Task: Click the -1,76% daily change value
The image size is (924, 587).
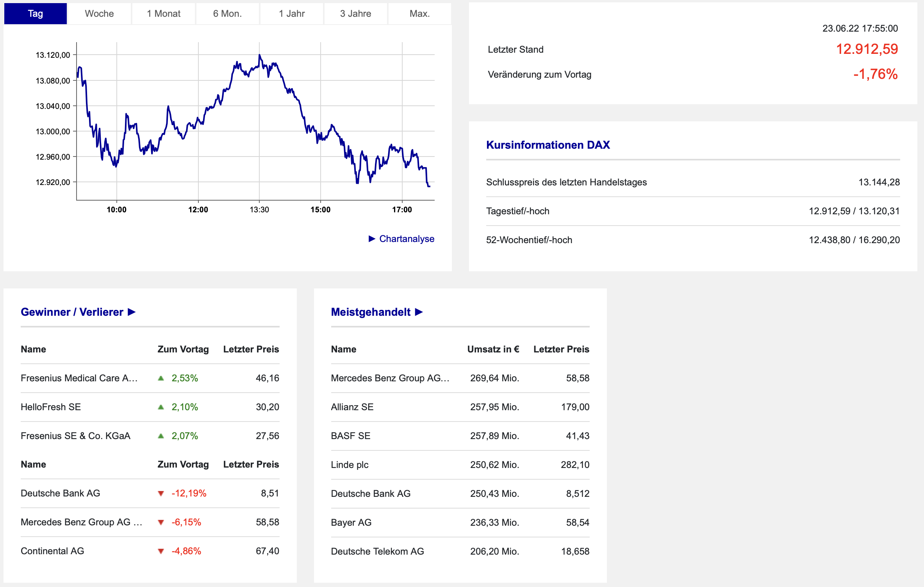Action: click(875, 74)
